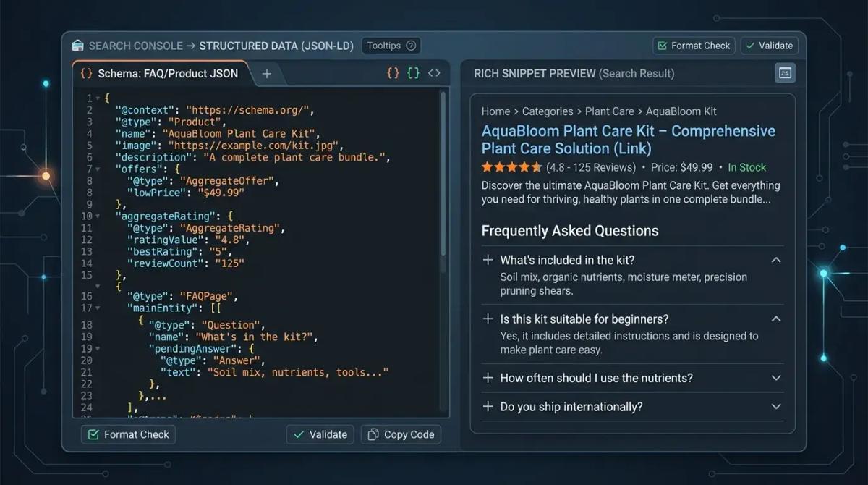Viewport: 868px width, 485px height.
Task: Enable Format Check in the top toolbar
Action: click(x=693, y=45)
